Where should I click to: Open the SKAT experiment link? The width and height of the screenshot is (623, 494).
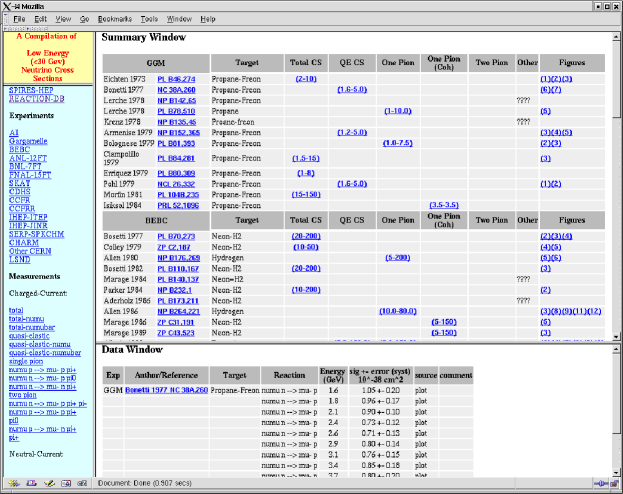pyautogui.click(x=19, y=183)
